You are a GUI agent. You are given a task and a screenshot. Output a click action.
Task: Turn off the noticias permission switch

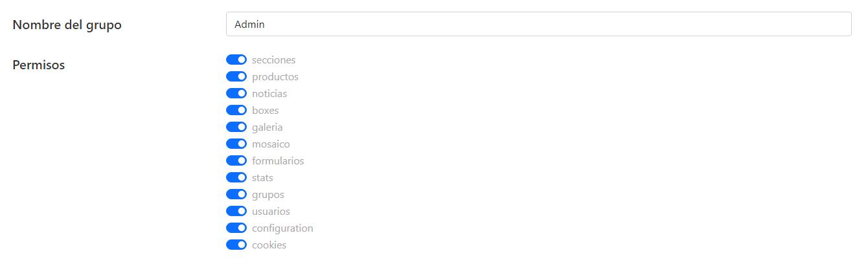(236, 93)
